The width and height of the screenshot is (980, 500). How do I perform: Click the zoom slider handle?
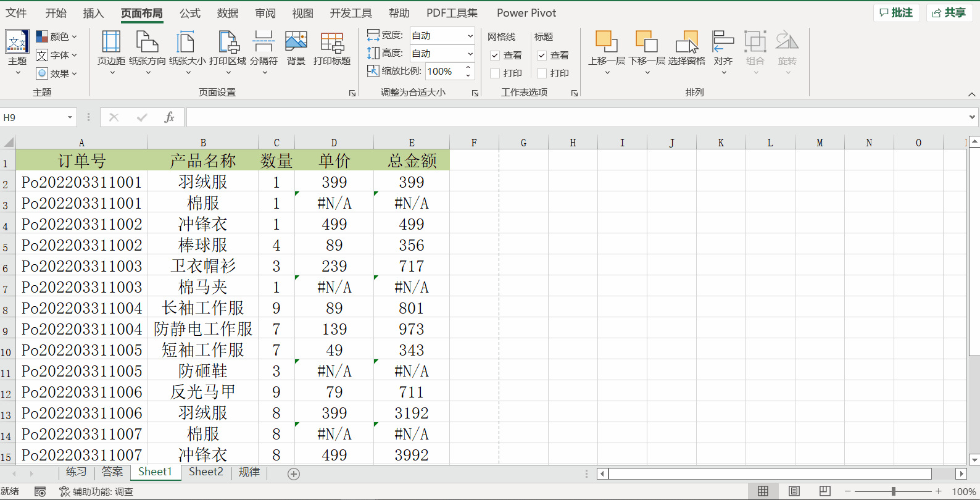893,491
